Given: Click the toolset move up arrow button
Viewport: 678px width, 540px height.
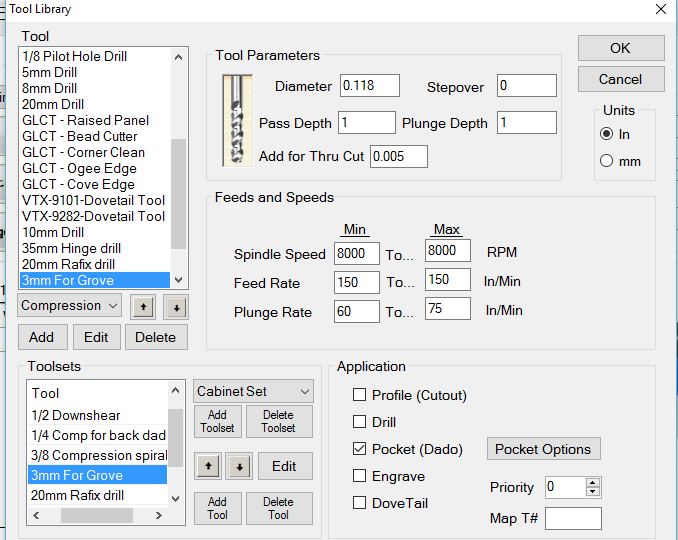Looking at the screenshot, I should (210, 466).
